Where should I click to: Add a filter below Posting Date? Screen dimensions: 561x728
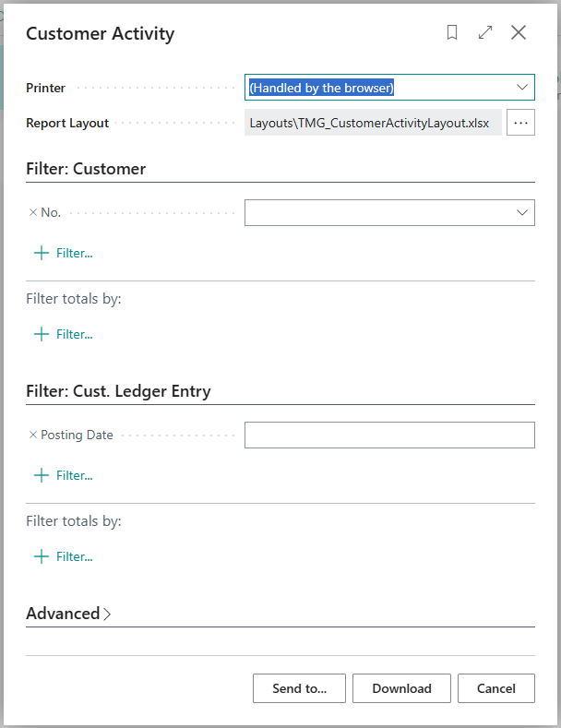click(64, 475)
